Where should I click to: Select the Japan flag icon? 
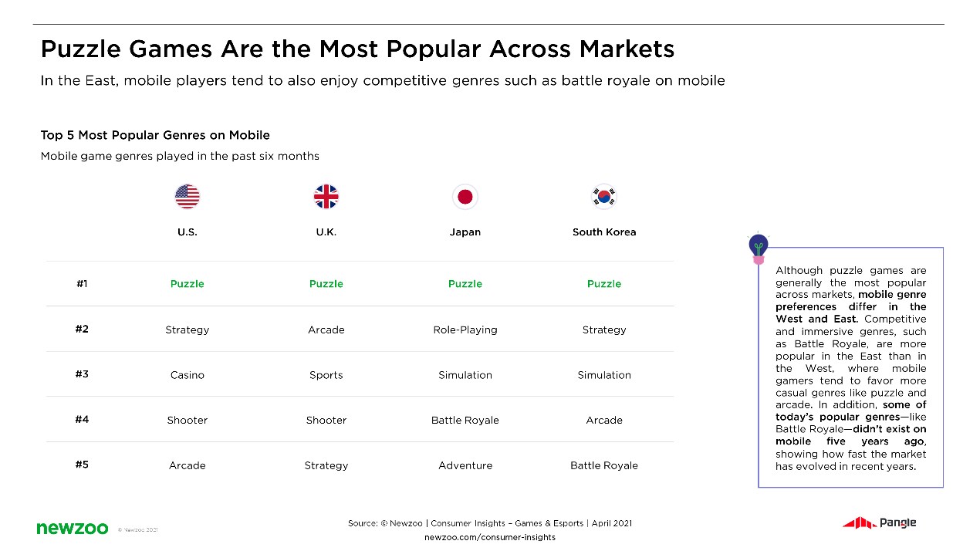[465, 197]
